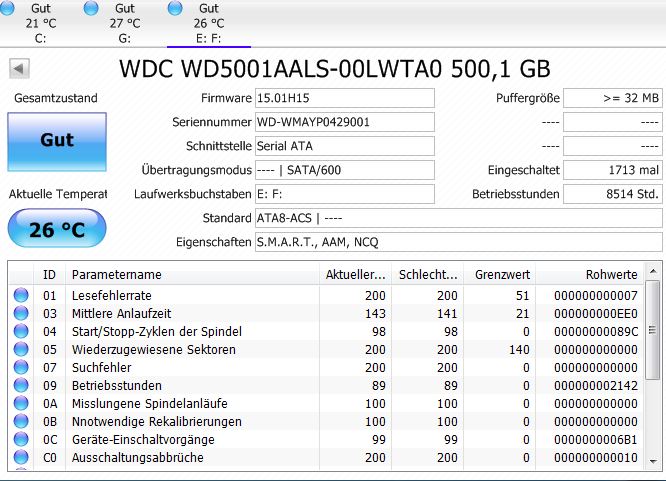Viewport: 666px width, 481px height.
Task: Select Nnotwendige Rekalibrierungen parameter name
Action: [157, 422]
